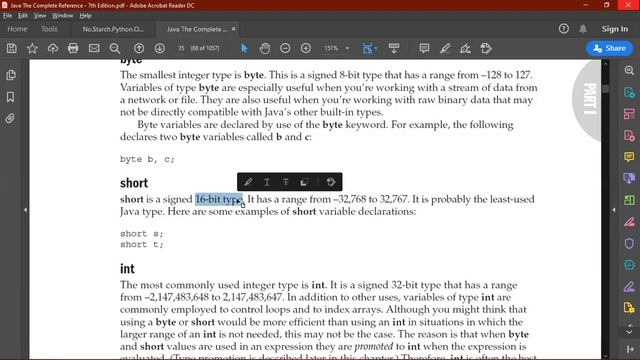The width and height of the screenshot is (640, 360).
Task: Send file by email envelope icon
Action: point(94,48)
